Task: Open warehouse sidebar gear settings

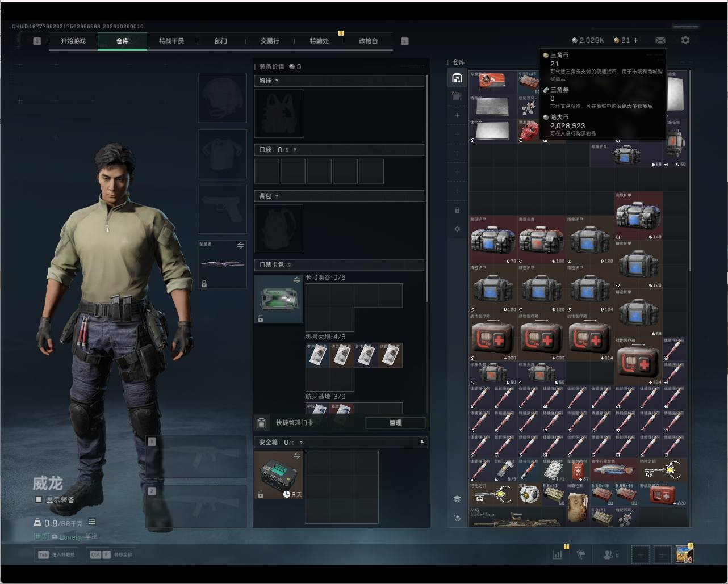Action: pos(457,229)
